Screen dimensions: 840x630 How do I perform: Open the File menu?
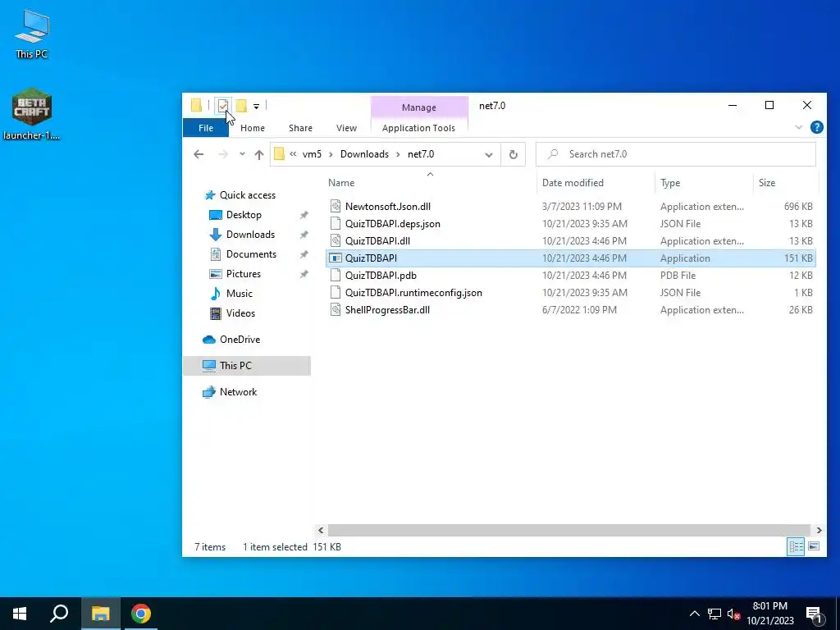(206, 128)
